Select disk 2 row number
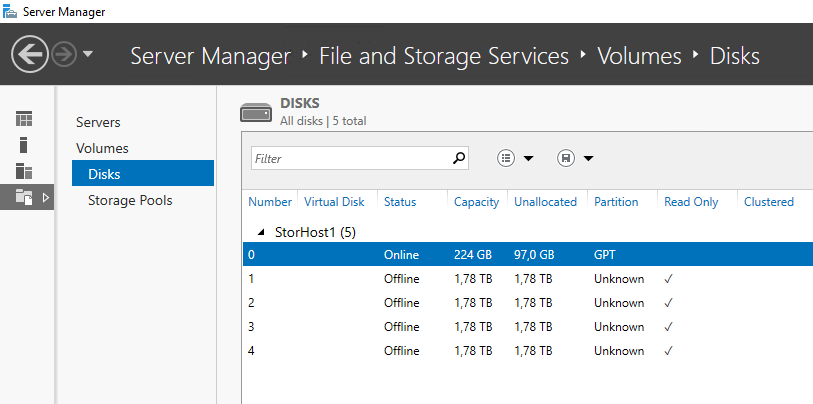Screen dimensions: 813x404 tap(251, 303)
